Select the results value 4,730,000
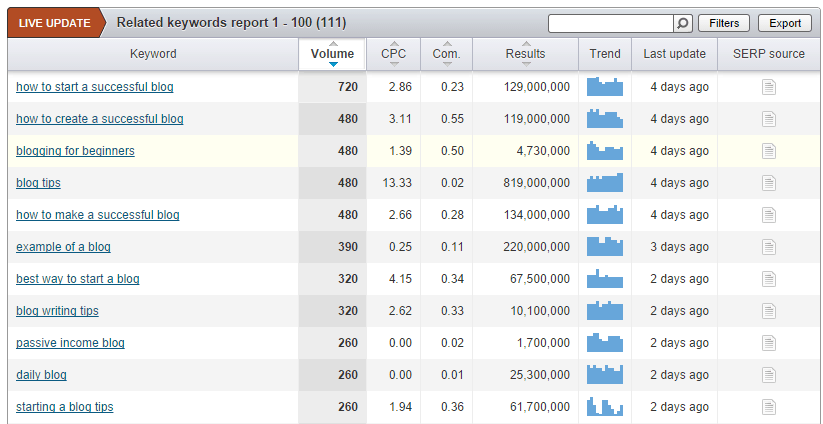Screen dimensions: 823x424 [543, 151]
